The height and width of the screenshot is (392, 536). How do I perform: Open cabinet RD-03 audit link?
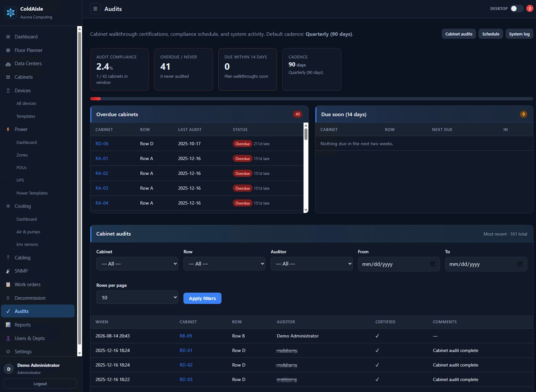coord(186,380)
